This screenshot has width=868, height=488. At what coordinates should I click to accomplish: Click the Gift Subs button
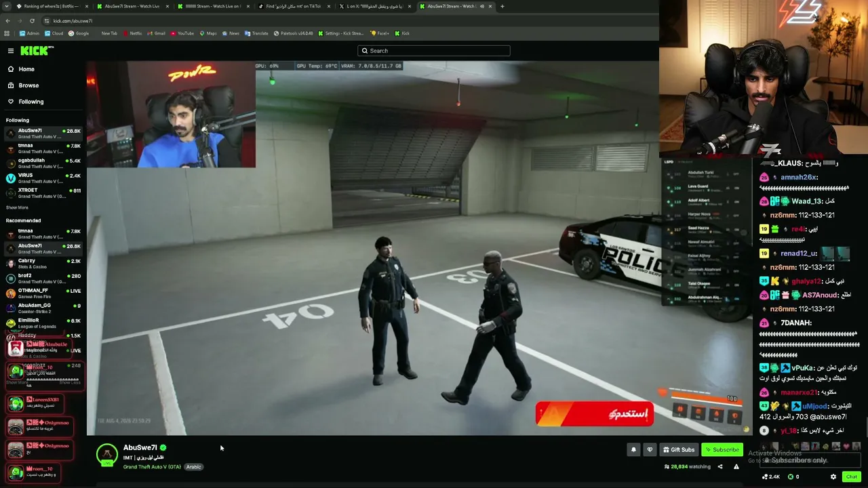pyautogui.click(x=679, y=449)
